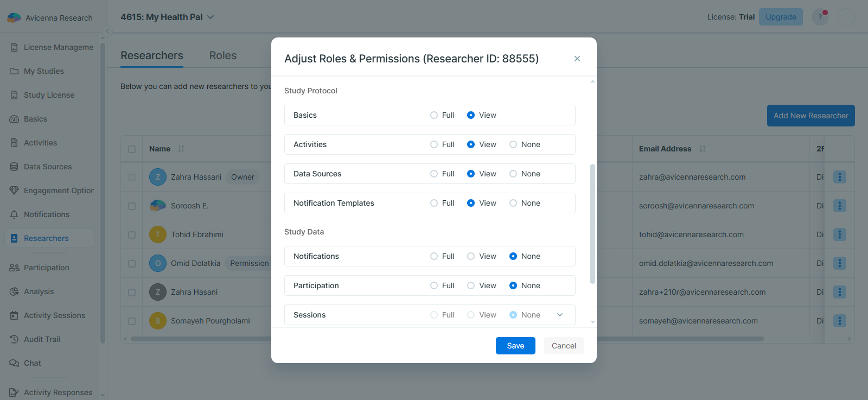
Task: Expand the Sessions permission row
Action: [x=560, y=315]
